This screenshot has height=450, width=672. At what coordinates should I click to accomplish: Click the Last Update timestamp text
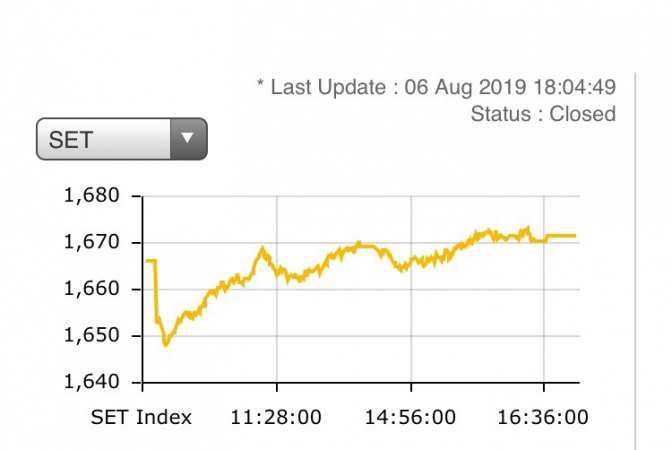pos(436,87)
